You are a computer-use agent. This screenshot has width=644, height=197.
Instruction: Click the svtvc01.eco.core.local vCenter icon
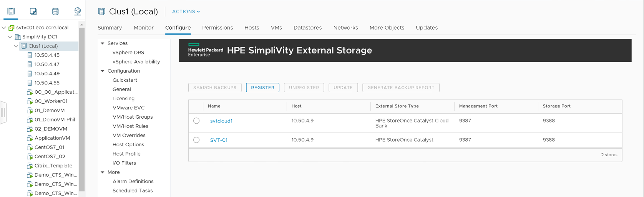click(12, 27)
